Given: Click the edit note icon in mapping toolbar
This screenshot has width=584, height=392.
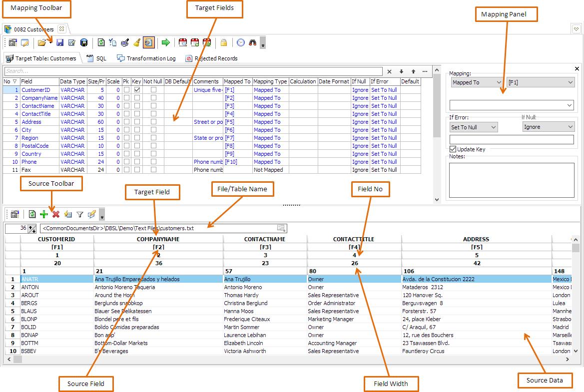Looking at the screenshot, I should 25,43.
